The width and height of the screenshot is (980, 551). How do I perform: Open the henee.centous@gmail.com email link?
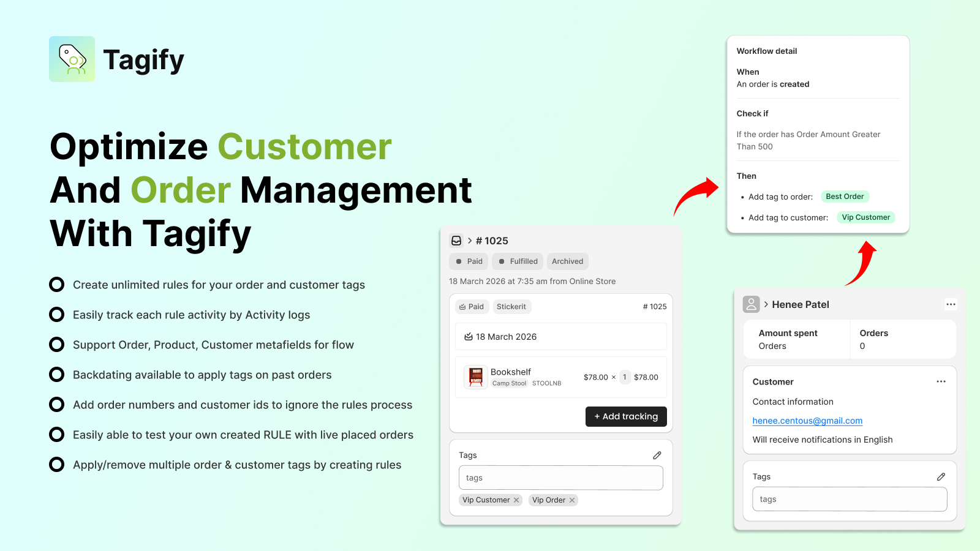807,421
